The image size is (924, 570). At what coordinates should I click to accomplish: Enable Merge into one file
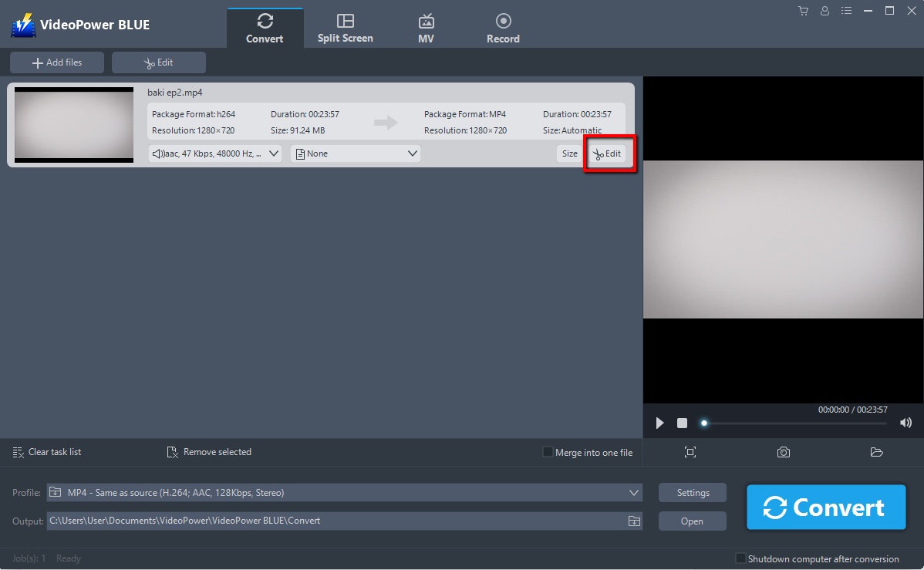pyautogui.click(x=547, y=452)
